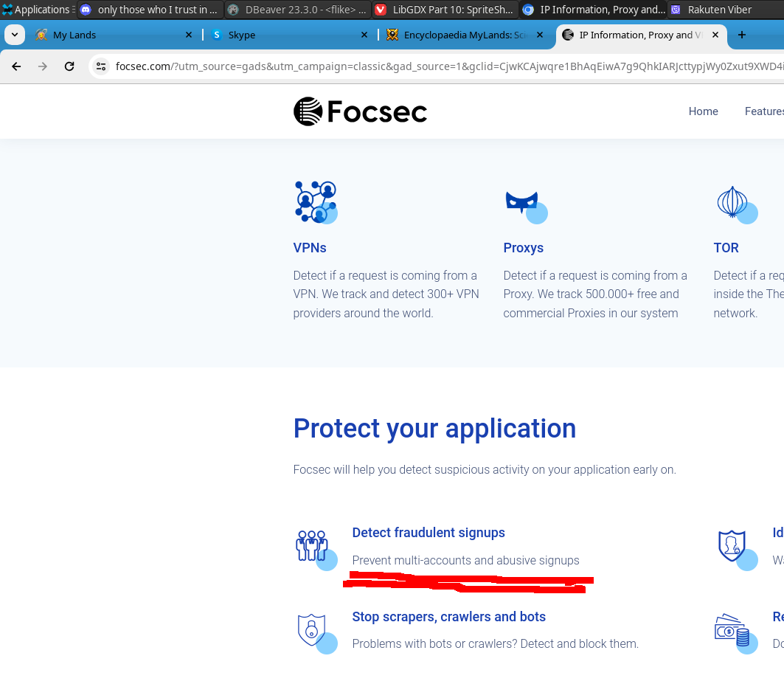Image resolution: width=784 pixels, height=684 pixels.
Task: Click the browser back arrow
Action: pos(16,66)
